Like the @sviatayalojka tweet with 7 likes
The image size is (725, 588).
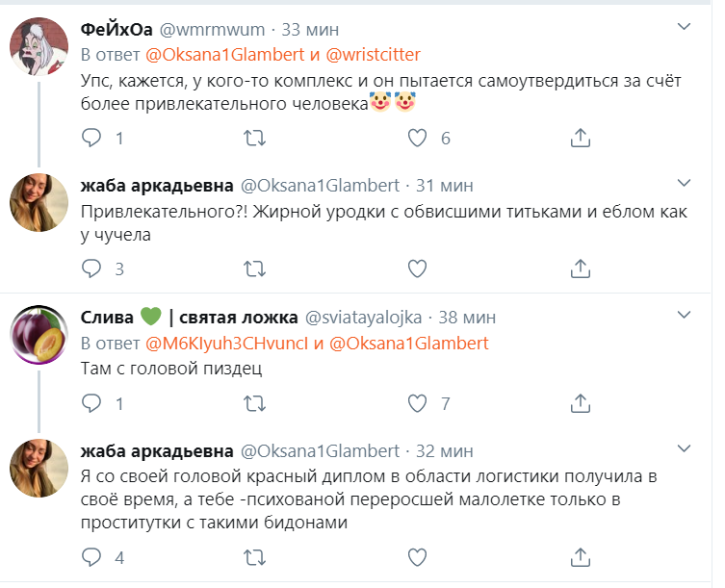click(417, 403)
